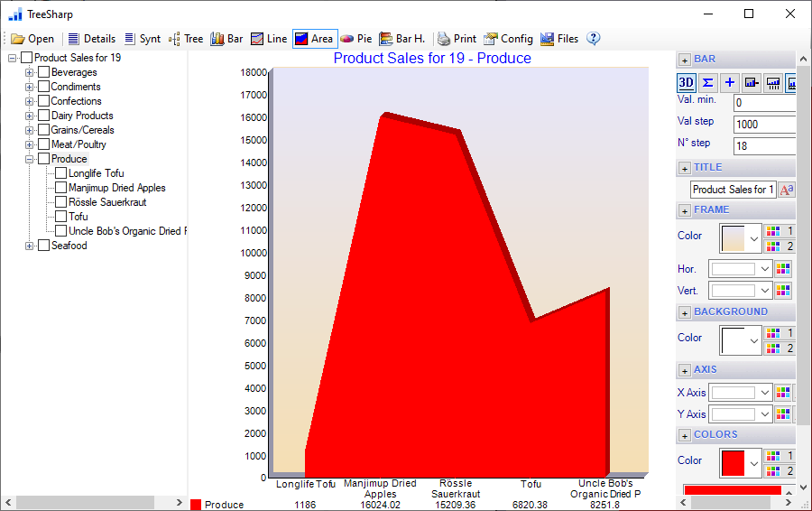This screenshot has width=812, height=511.
Task: Switch to the Pie chart
Action: [355, 39]
